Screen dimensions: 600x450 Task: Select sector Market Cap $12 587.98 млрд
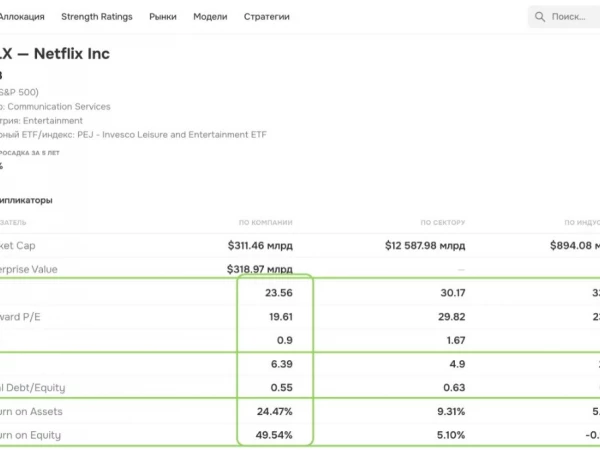point(425,245)
